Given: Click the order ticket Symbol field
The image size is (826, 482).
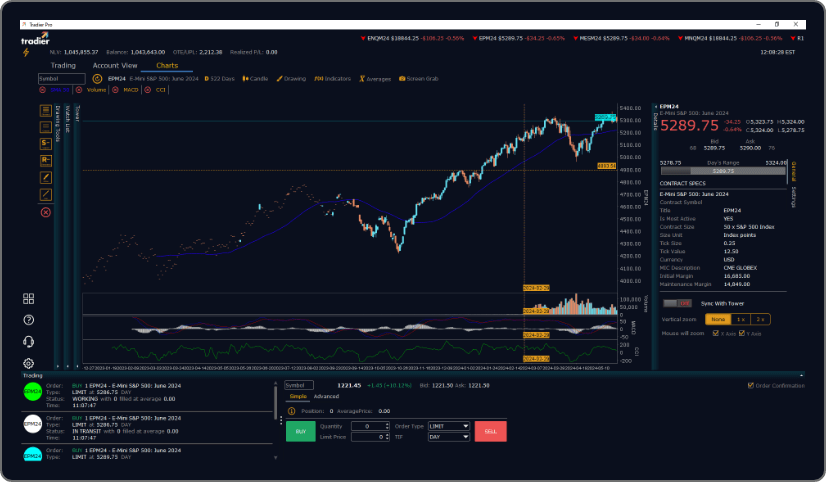Looking at the screenshot, I should (299, 386).
